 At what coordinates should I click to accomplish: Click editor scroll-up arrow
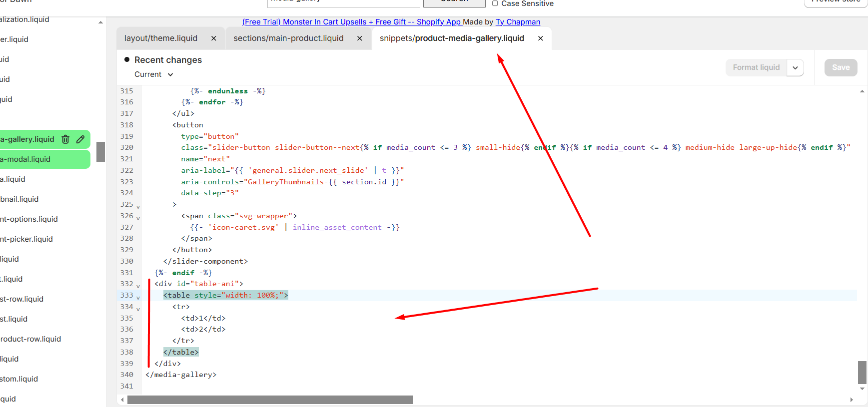862,91
